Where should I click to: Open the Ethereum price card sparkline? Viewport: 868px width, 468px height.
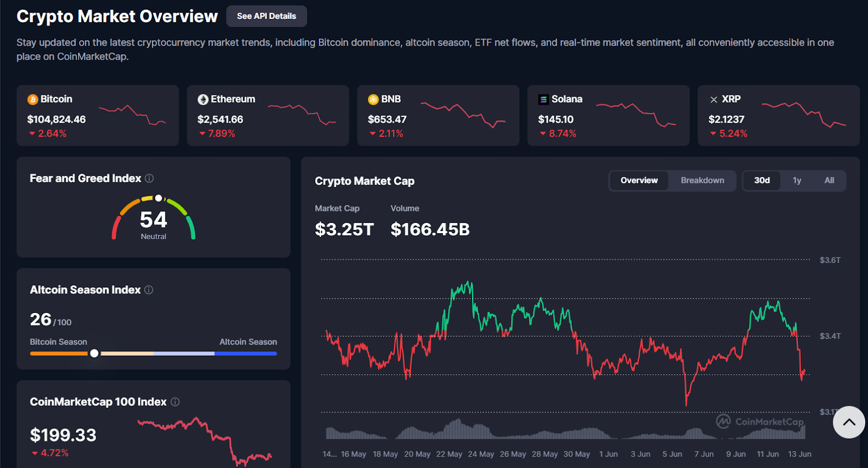coord(302,114)
